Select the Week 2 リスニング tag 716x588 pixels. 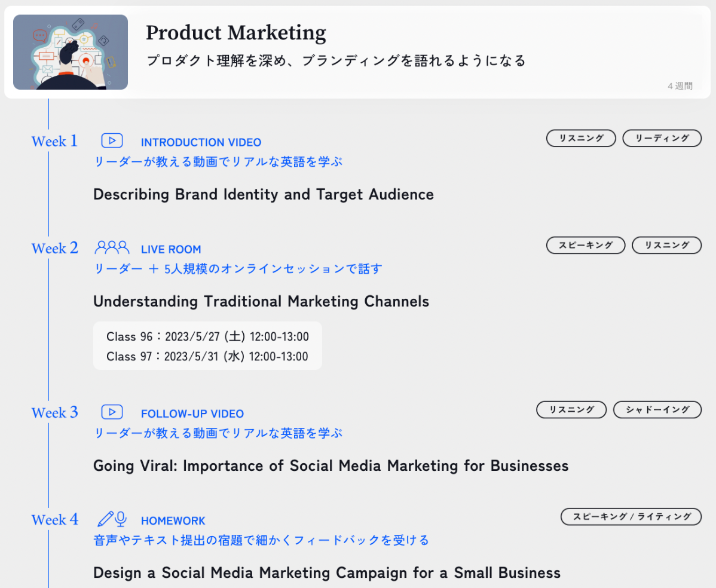pyautogui.click(x=666, y=245)
